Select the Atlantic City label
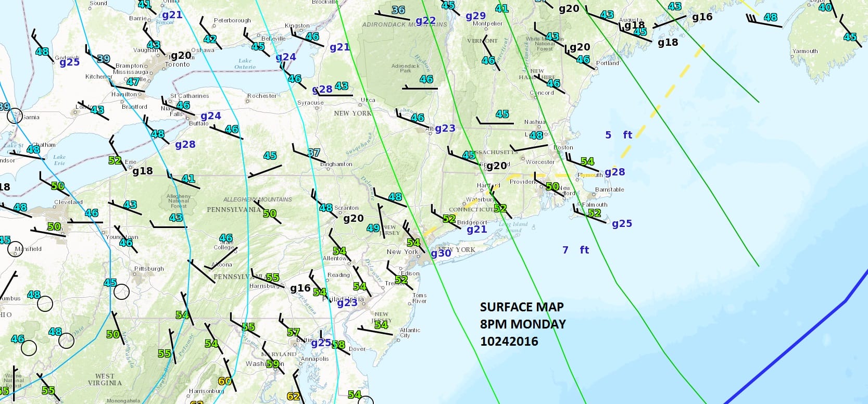 [410, 333]
